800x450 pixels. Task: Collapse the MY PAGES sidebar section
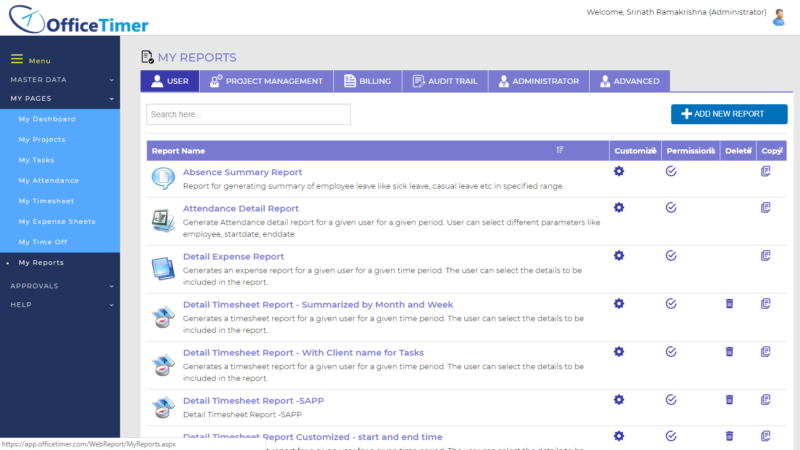(x=60, y=98)
